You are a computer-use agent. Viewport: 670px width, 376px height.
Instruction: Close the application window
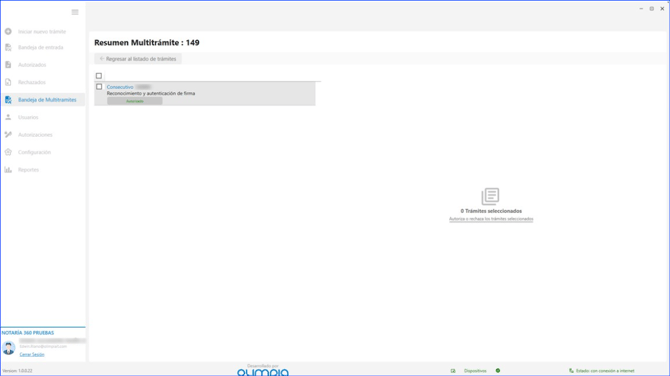click(x=662, y=9)
